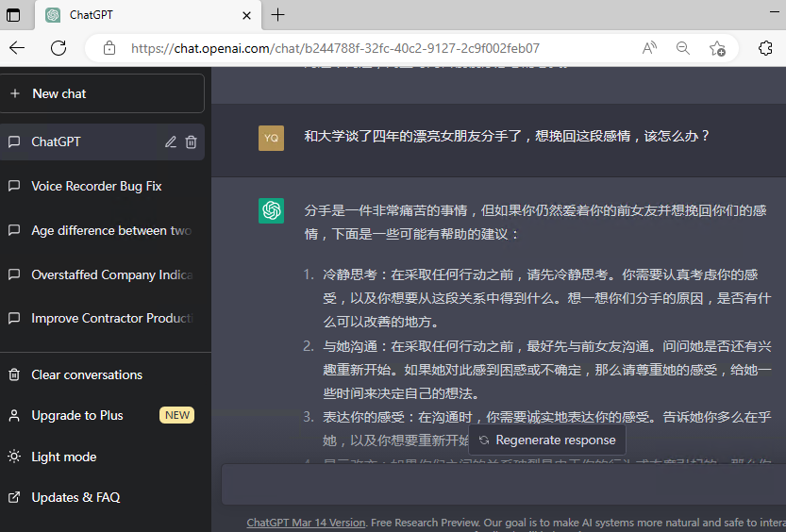Rename the ChatGPT conversation with pencil icon

(x=171, y=142)
